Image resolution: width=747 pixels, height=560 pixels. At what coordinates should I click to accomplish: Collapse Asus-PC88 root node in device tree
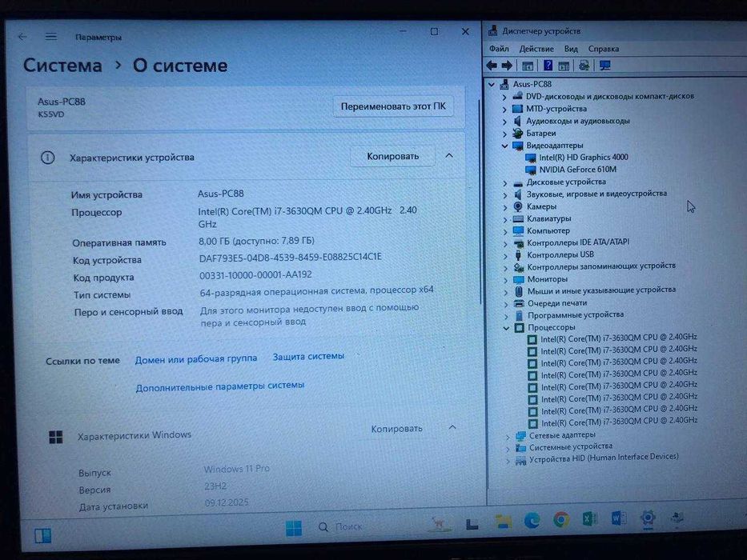[492, 84]
